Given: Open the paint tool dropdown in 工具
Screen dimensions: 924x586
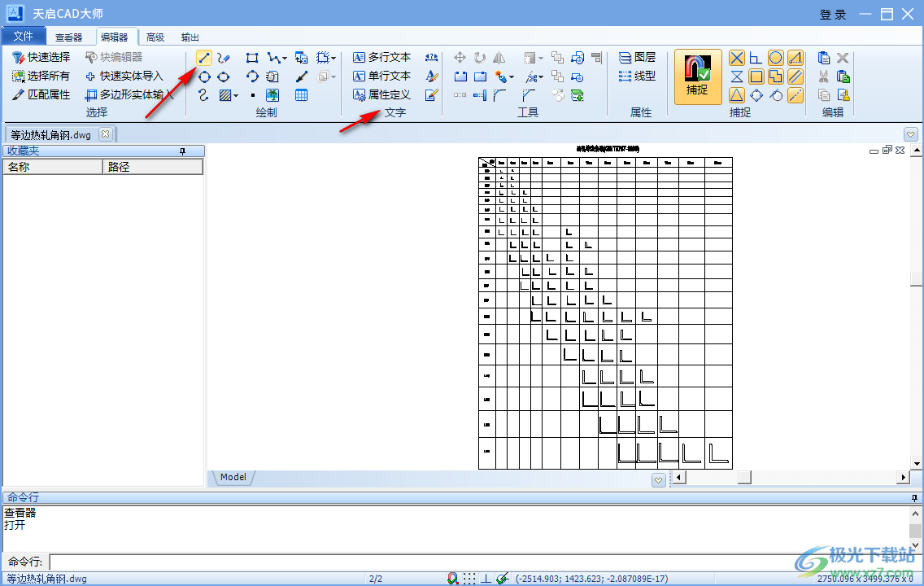Looking at the screenshot, I should [x=512, y=77].
